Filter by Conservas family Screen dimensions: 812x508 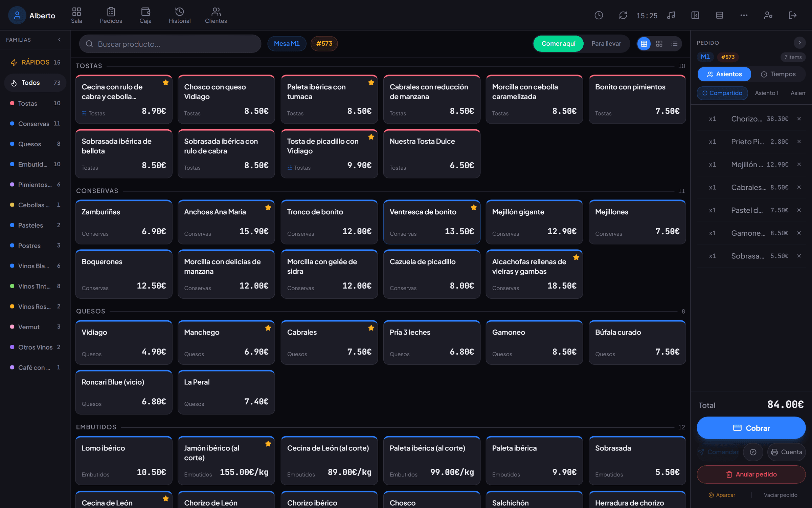[35, 124]
